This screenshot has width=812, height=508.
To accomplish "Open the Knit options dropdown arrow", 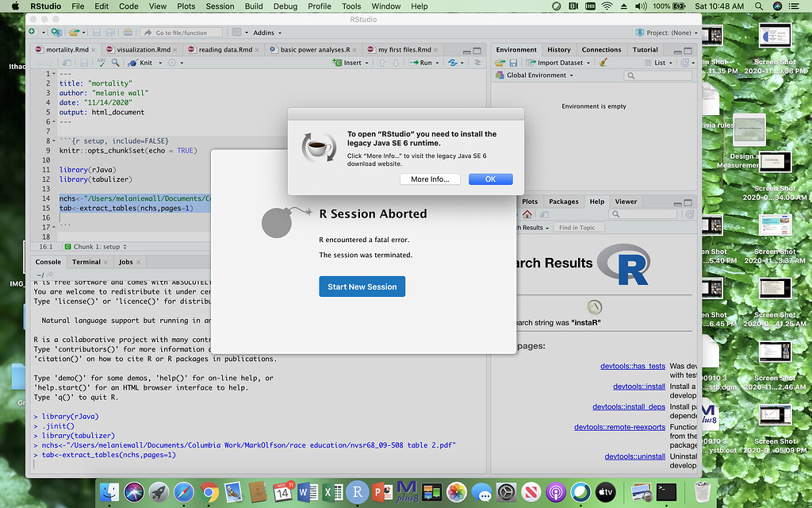I will pyautogui.click(x=160, y=63).
